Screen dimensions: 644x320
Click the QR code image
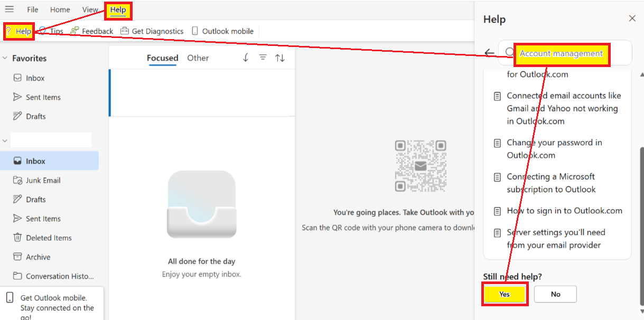pyautogui.click(x=421, y=166)
